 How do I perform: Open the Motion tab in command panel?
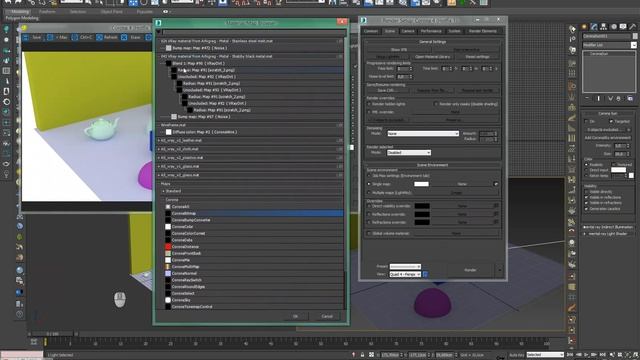pos(613,27)
